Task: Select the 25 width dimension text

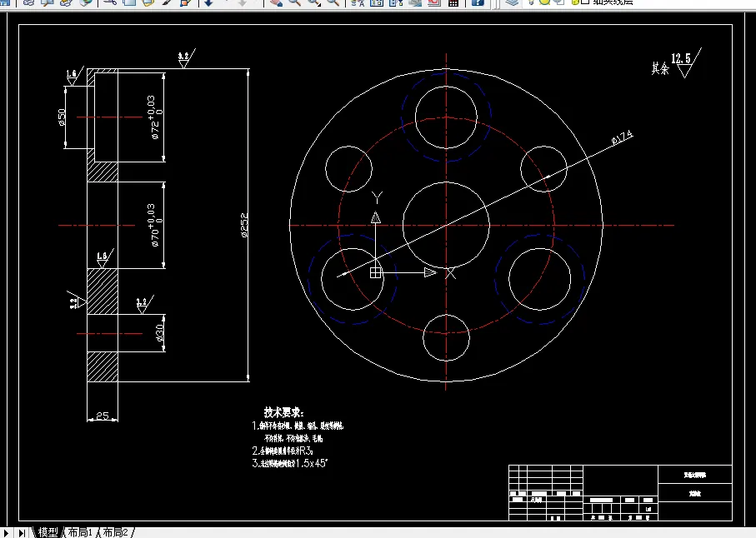Action: [103, 416]
